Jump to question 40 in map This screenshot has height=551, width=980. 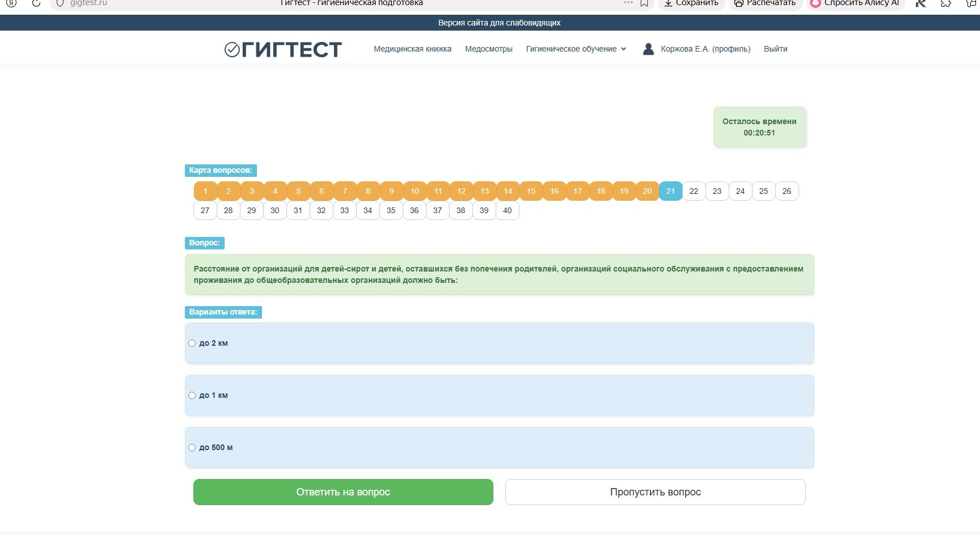click(x=507, y=210)
